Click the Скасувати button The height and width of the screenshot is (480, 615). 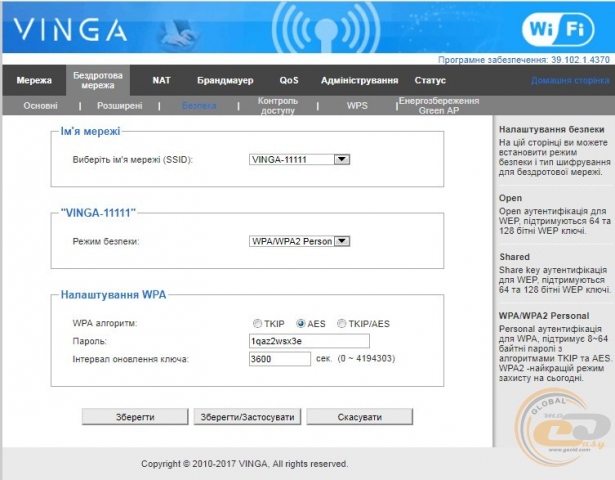pos(360,417)
